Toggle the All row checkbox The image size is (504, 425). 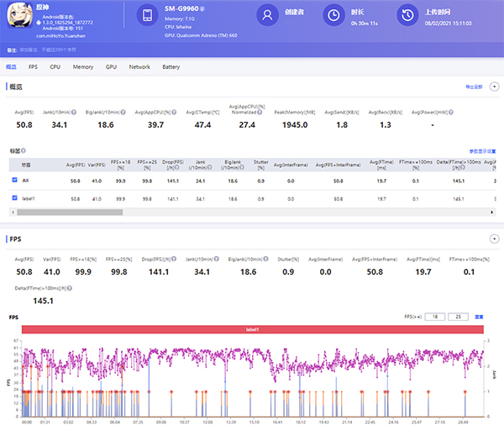point(14,180)
